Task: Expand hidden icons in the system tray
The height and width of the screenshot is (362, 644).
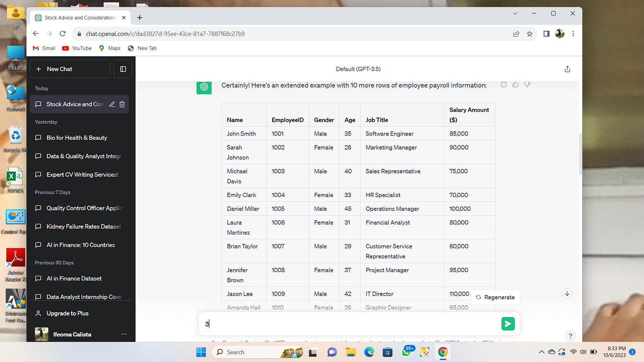Action: pyautogui.click(x=541, y=352)
